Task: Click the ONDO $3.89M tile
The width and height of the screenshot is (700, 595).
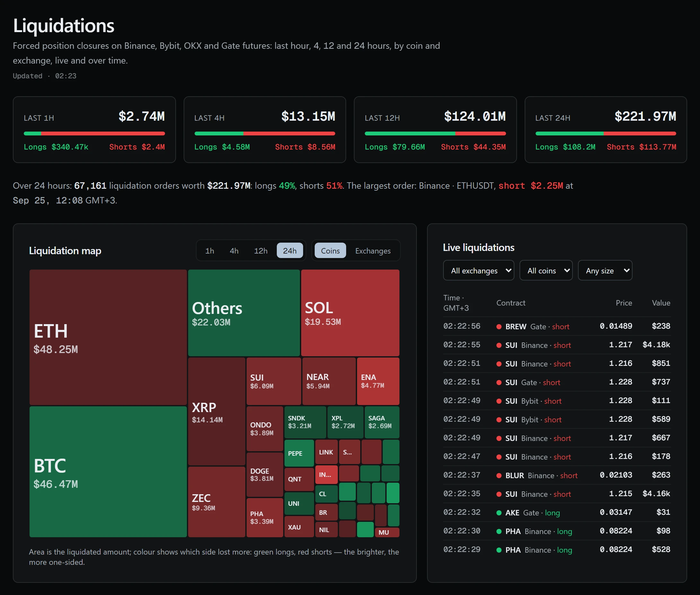Action: click(x=265, y=429)
